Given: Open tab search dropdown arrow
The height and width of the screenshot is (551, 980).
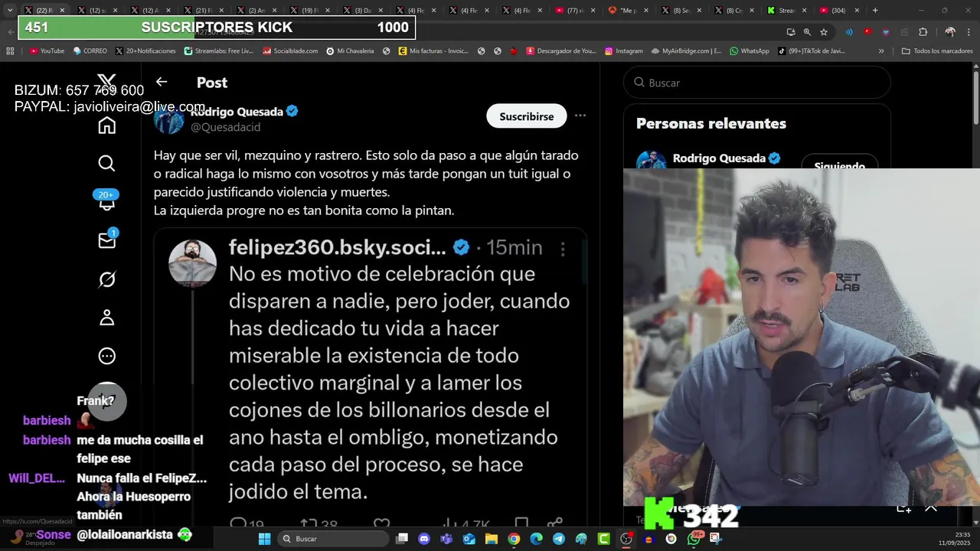Looking at the screenshot, I should tap(10, 11).
